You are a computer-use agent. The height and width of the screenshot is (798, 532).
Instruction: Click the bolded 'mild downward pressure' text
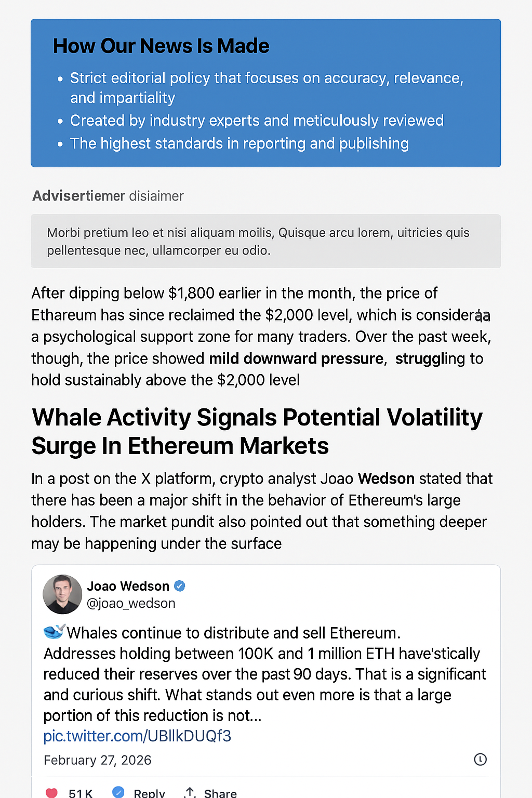point(295,358)
